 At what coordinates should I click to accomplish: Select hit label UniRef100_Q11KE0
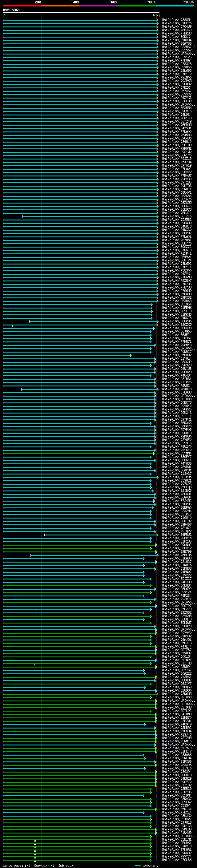[176, 450]
